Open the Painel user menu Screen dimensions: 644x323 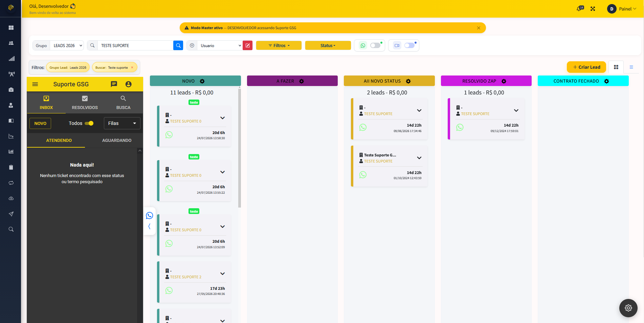pyautogui.click(x=622, y=9)
